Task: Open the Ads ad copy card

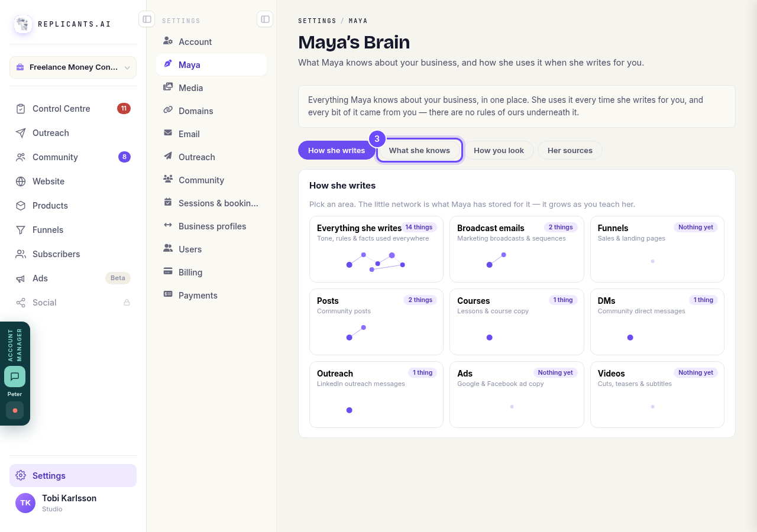Action: click(x=516, y=394)
